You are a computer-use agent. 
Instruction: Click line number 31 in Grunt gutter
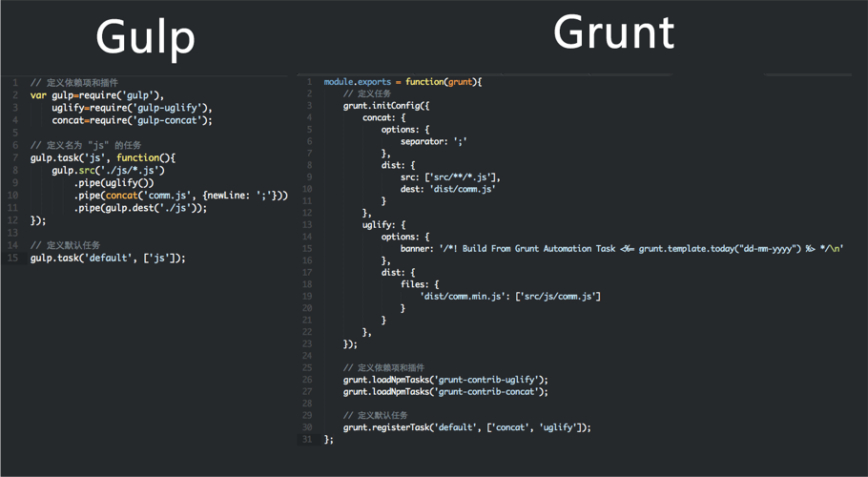(x=307, y=440)
